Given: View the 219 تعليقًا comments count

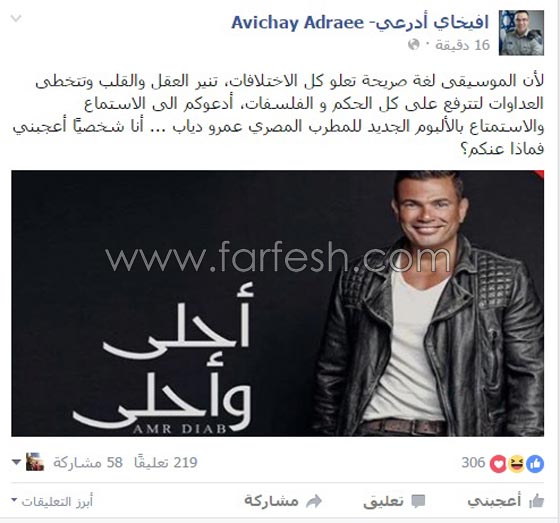Looking at the screenshot, I should pos(166,463).
